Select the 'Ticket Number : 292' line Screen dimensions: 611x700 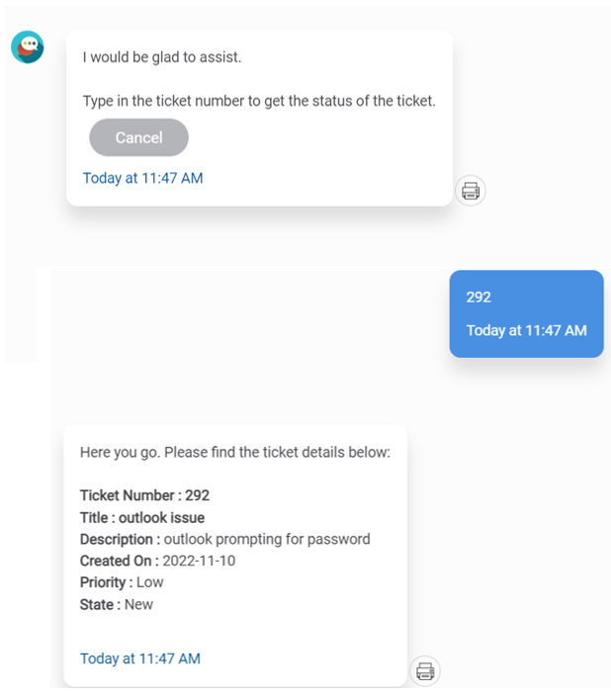[144, 495]
